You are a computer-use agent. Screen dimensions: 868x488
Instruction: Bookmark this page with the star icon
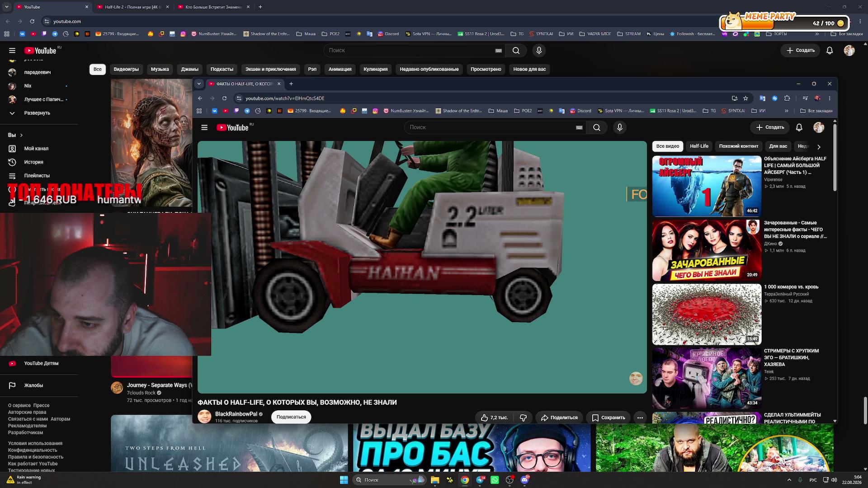pos(745,98)
